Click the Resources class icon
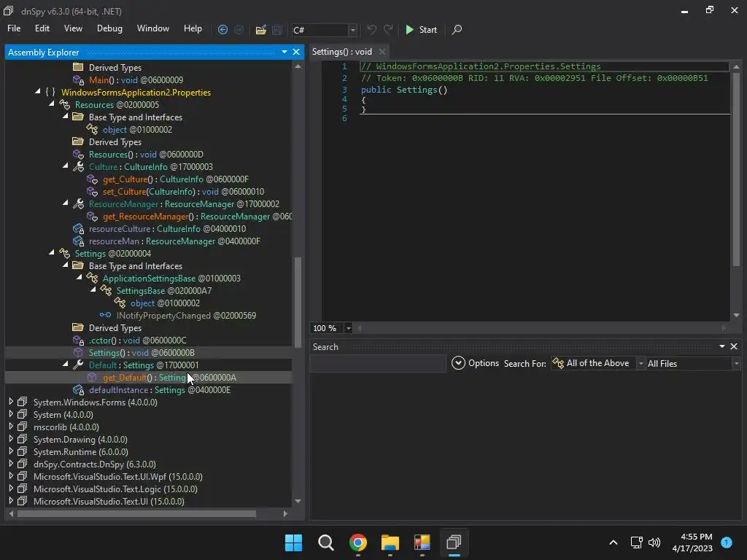The height and width of the screenshot is (560, 747). click(64, 105)
